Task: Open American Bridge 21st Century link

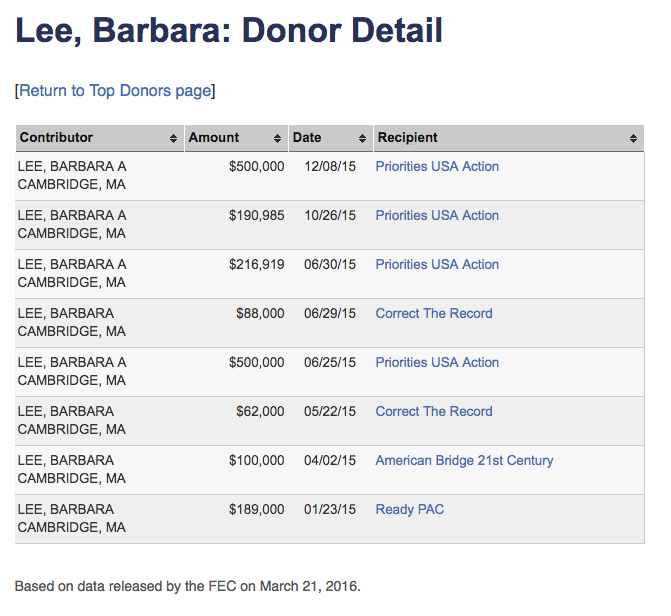Action: pyautogui.click(x=464, y=461)
